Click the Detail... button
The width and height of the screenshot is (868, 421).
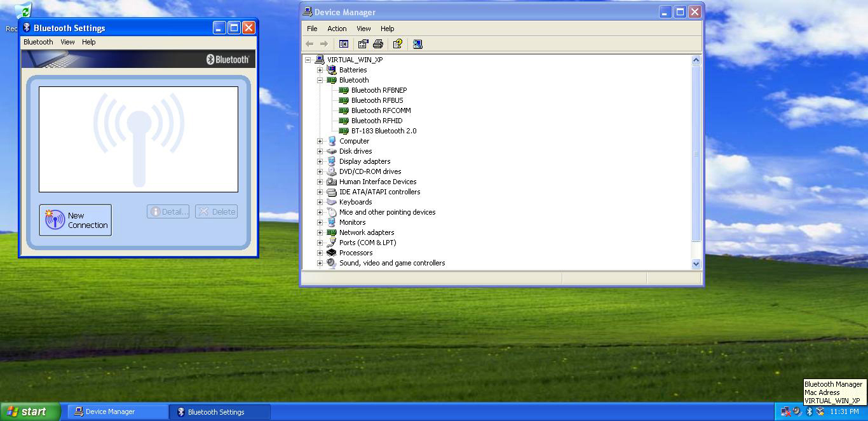click(x=168, y=211)
